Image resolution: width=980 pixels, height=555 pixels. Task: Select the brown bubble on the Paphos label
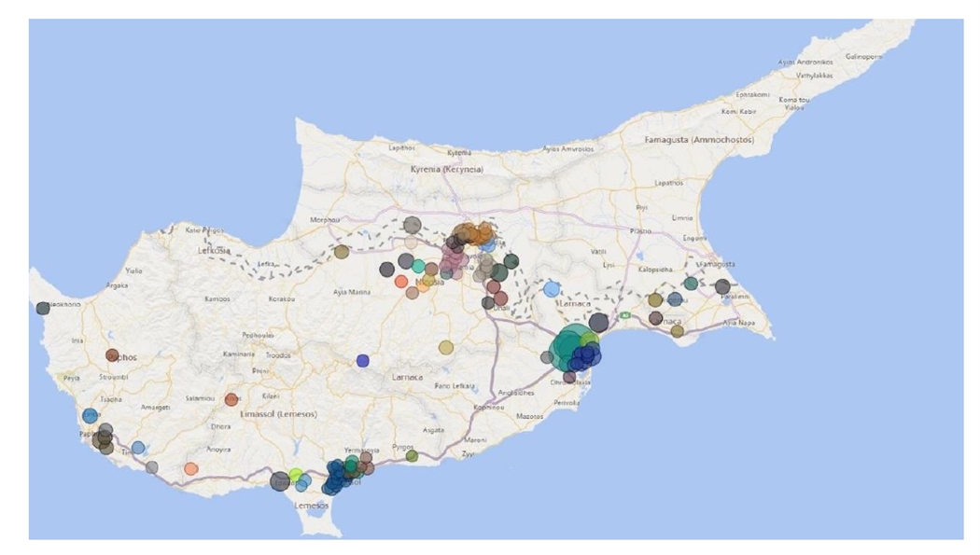click(x=112, y=355)
